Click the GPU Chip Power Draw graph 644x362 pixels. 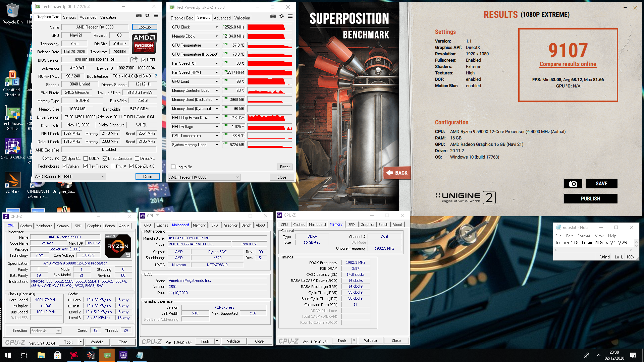pyautogui.click(x=270, y=118)
